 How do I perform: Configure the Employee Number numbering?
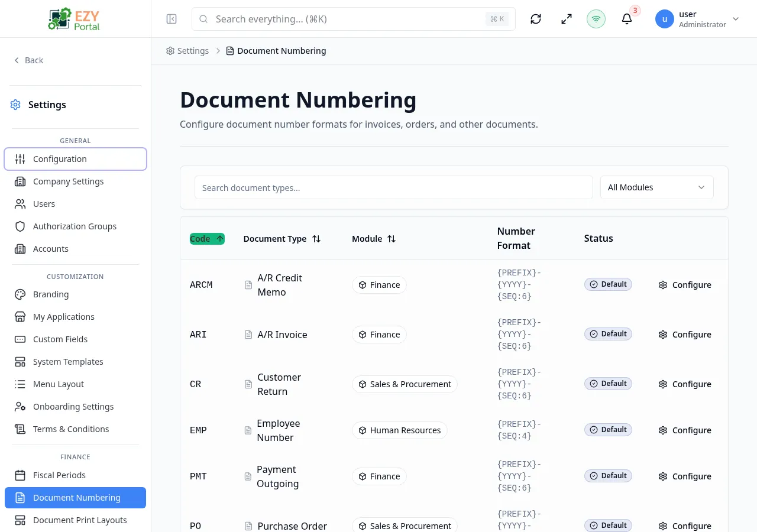click(685, 430)
